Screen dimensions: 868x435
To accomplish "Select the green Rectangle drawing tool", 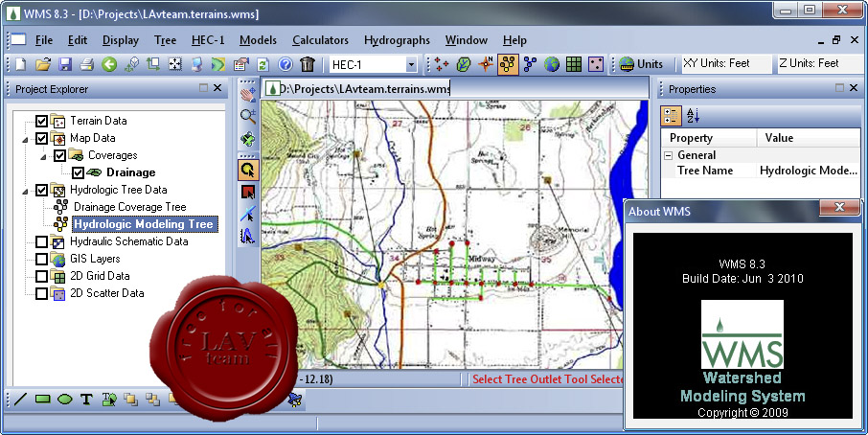I will pyautogui.click(x=42, y=399).
